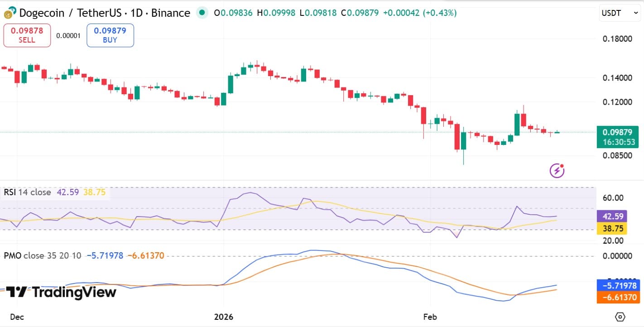Open the quick trade lightning tool
The height and width of the screenshot is (327, 644).
coord(556,170)
